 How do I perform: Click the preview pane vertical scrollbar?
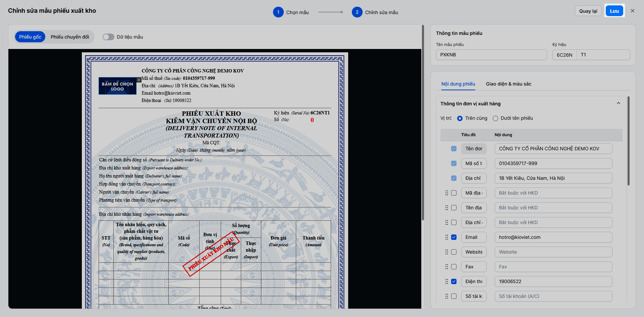tap(423, 122)
